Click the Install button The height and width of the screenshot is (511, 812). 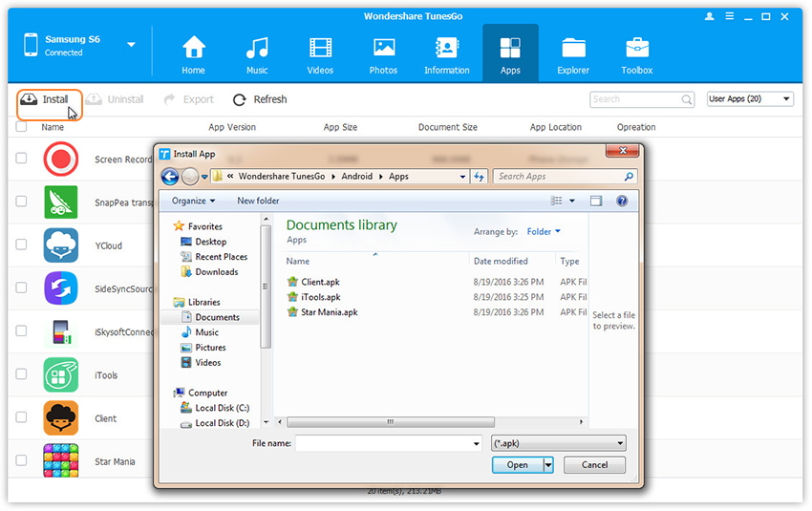46,99
